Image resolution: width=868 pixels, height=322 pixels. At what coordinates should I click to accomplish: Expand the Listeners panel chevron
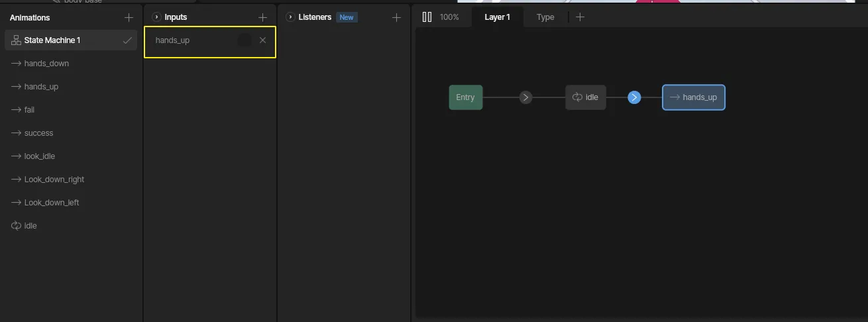[x=290, y=17]
